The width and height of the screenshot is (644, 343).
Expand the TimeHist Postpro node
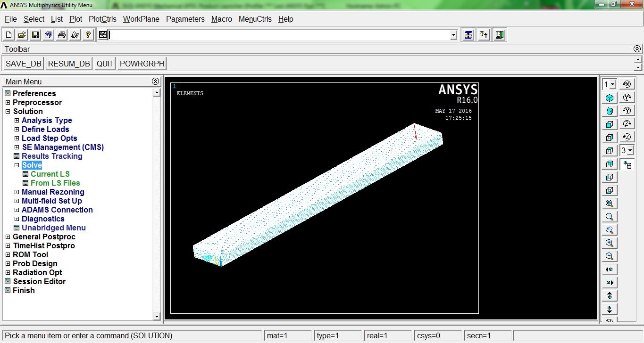[x=8, y=245]
